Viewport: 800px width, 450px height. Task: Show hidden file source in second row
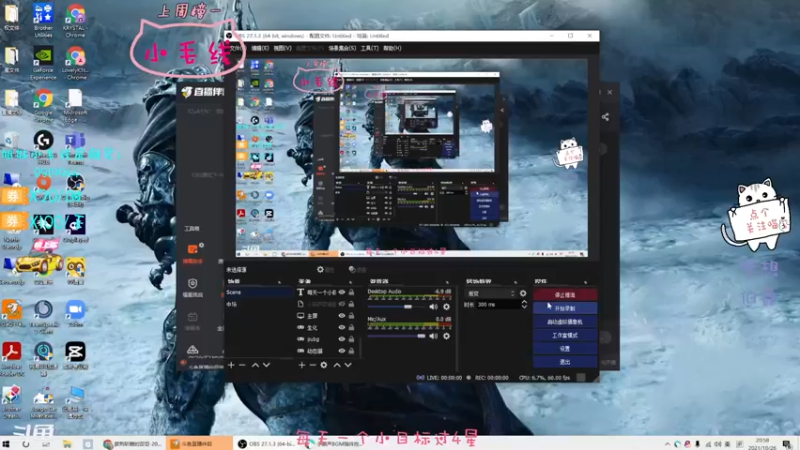[x=342, y=304]
